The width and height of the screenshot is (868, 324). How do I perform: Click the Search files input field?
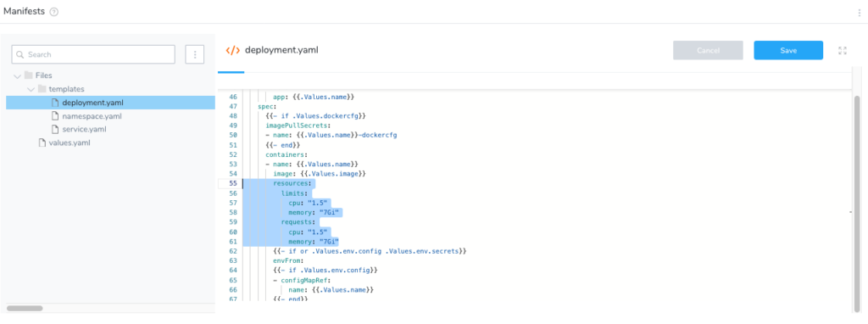point(93,54)
